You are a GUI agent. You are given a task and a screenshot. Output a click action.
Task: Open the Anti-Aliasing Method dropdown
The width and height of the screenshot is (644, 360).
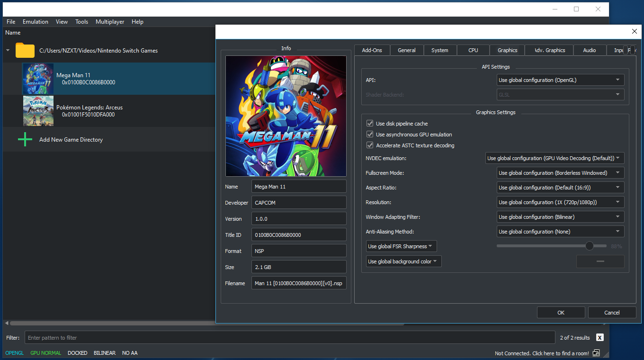(560, 232)
